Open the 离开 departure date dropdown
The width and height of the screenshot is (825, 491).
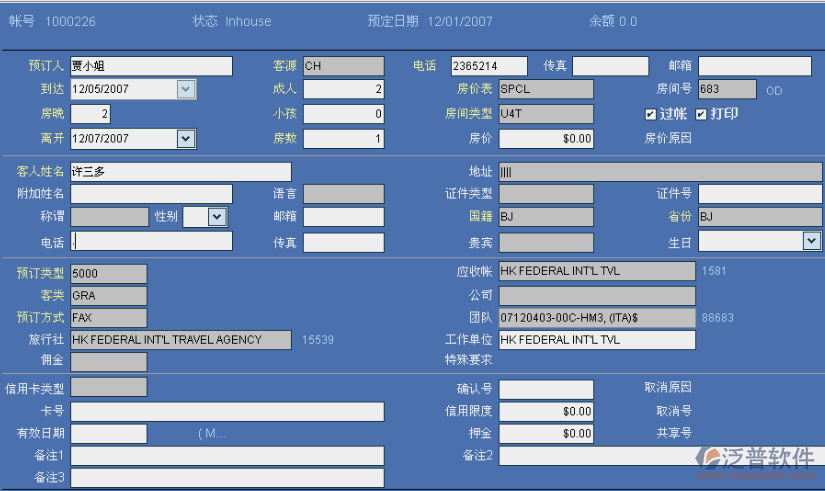(186, 139)
